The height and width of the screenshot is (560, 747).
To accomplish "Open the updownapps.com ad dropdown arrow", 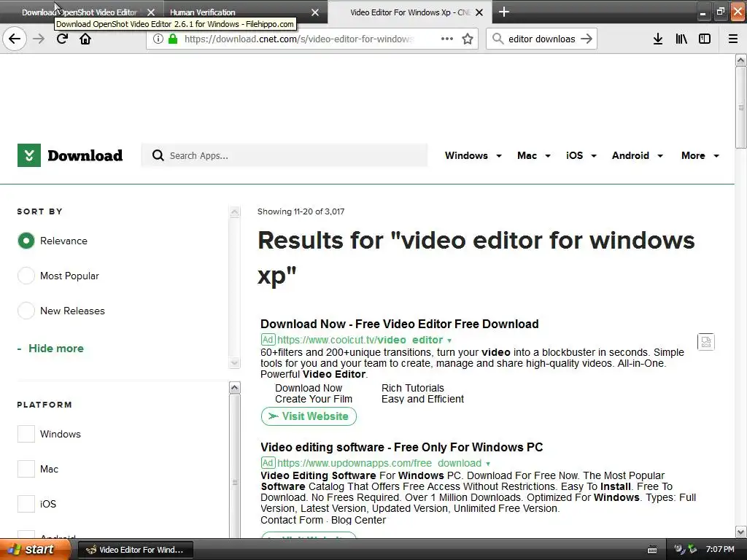I will coord(488,464).
